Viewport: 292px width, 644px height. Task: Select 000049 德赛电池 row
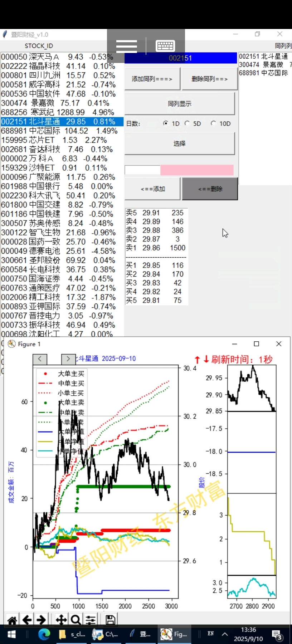coord(62,251)
